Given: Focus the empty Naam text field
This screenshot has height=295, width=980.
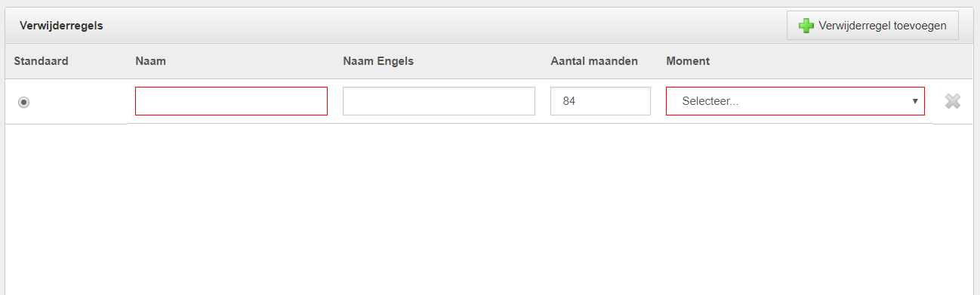Looking at the screenshot, I should pos(231,101).
